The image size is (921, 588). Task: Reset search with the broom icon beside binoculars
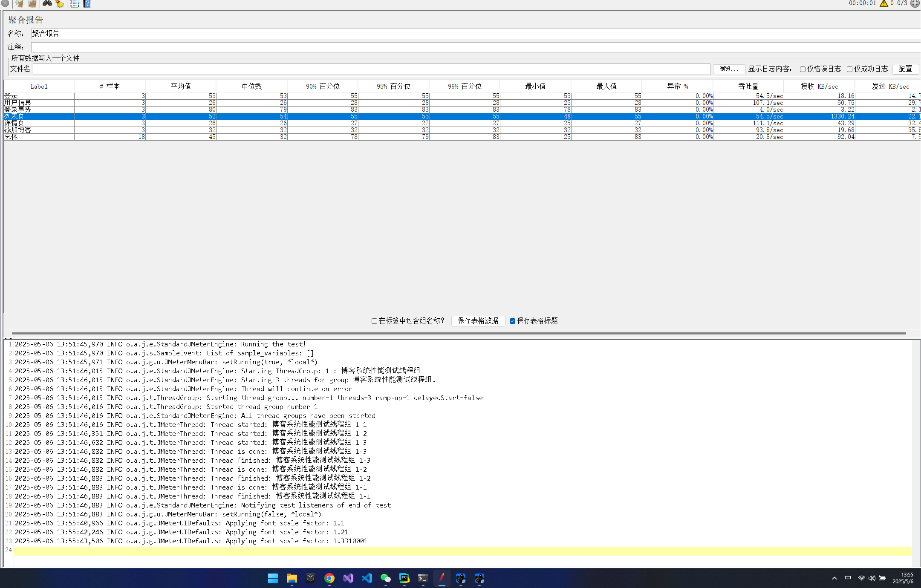click(x=59, y=3)
